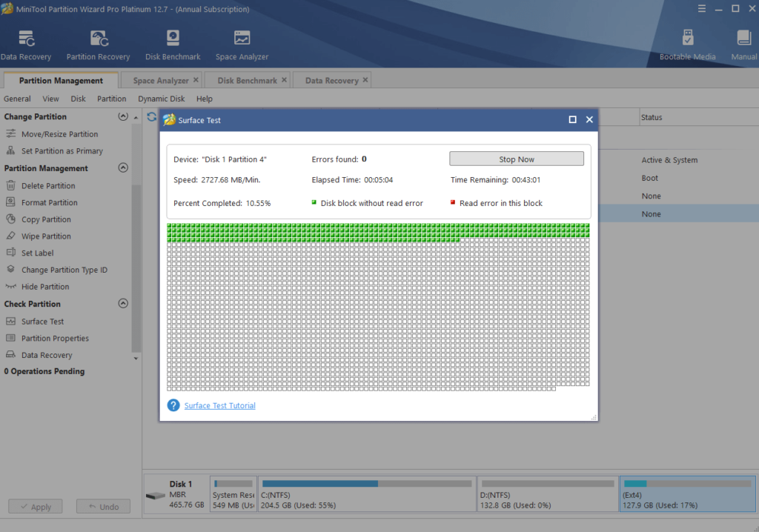This screenshot has width=759, height=532.
Task: Open the Data Recovery tool icon
Action: [x=26, y=39]
